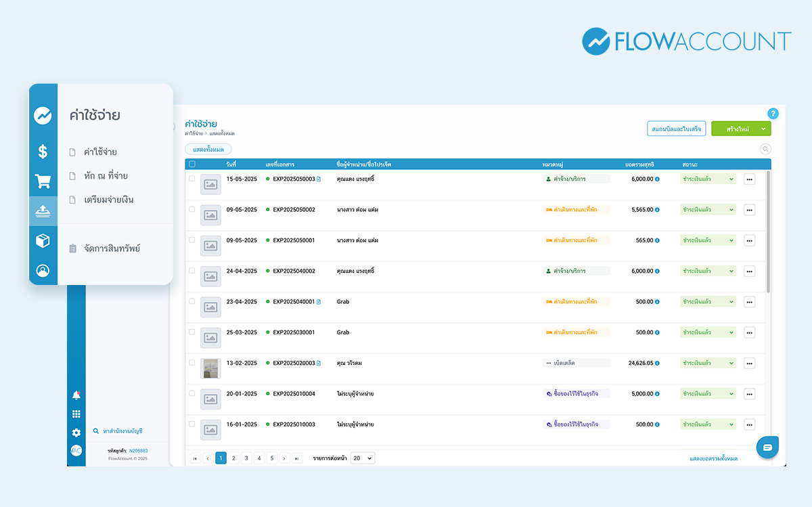Click the settings gear icon at bottom left
This screenshot has height=507, width=812.
(76, 433)
